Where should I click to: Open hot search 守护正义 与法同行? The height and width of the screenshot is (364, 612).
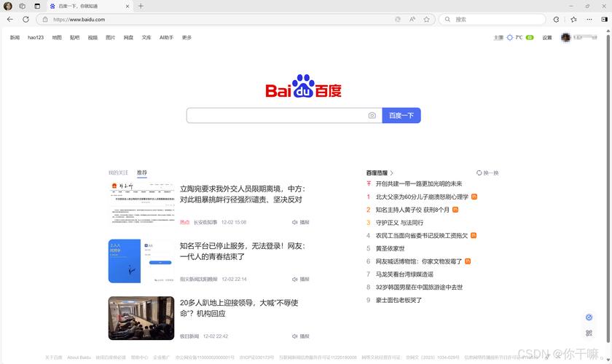399,223
